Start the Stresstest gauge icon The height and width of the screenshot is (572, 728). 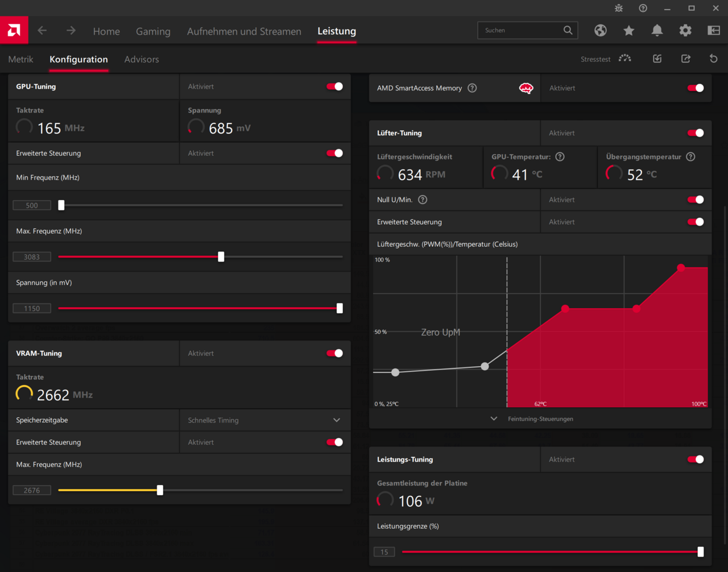tap(625, 59)
